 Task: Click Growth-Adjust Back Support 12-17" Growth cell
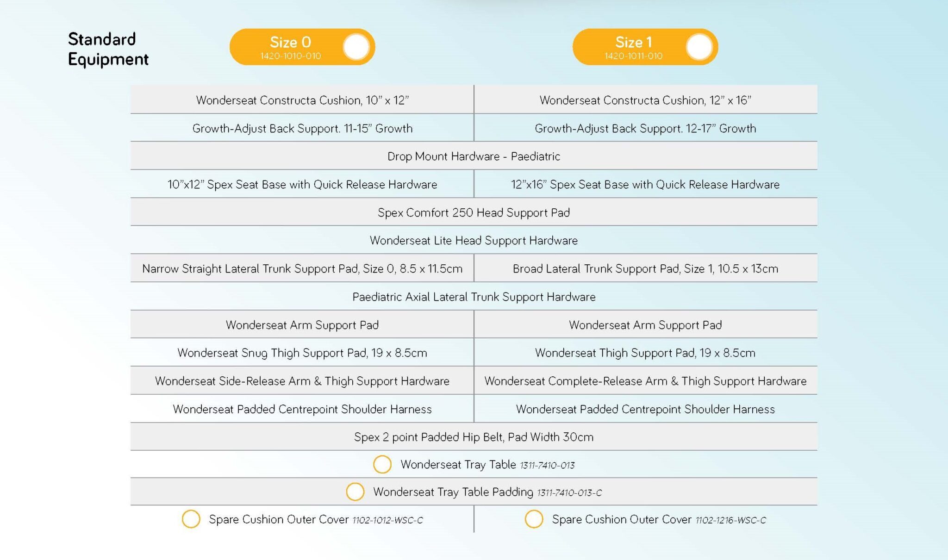pyautogui.click(x=646, y=128)
